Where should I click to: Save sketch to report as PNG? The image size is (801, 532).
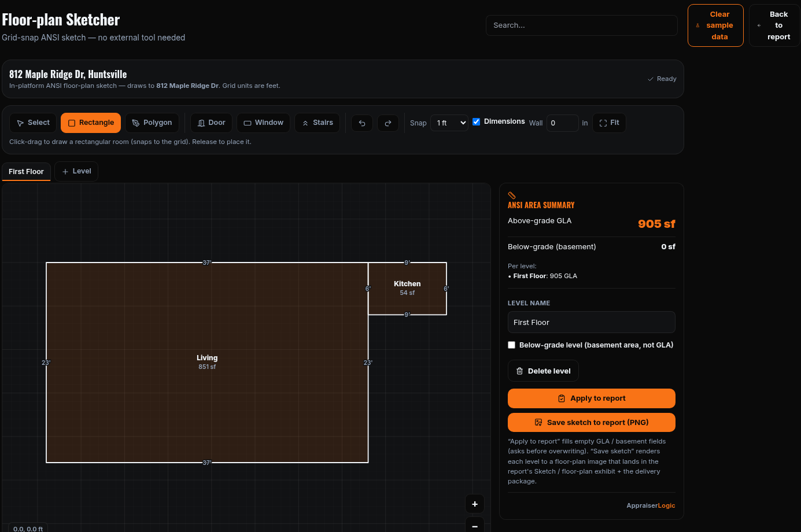(591, 422)
